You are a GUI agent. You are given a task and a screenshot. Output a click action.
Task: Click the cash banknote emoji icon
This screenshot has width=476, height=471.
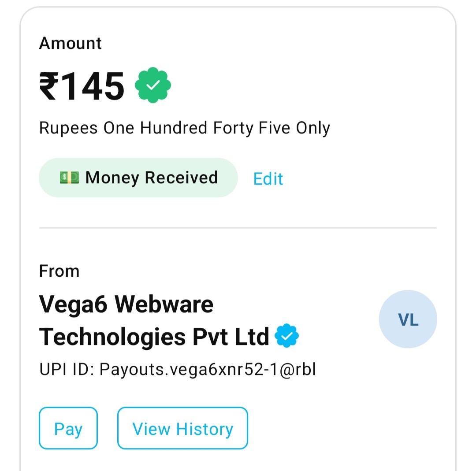[x=69, y=178]
